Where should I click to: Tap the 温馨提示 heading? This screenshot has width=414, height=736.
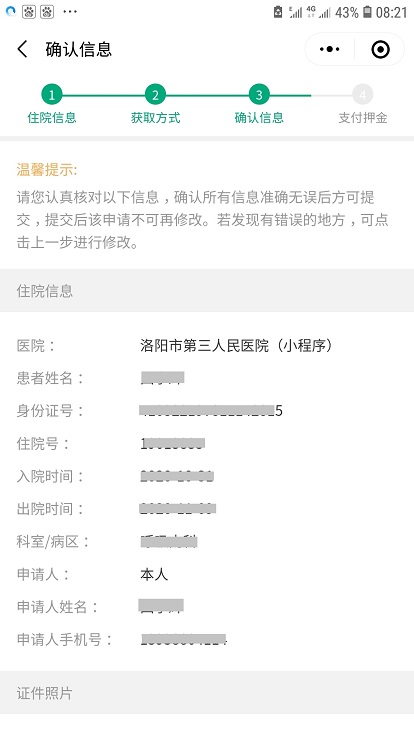pyautogui.click(x=46, y=170)
